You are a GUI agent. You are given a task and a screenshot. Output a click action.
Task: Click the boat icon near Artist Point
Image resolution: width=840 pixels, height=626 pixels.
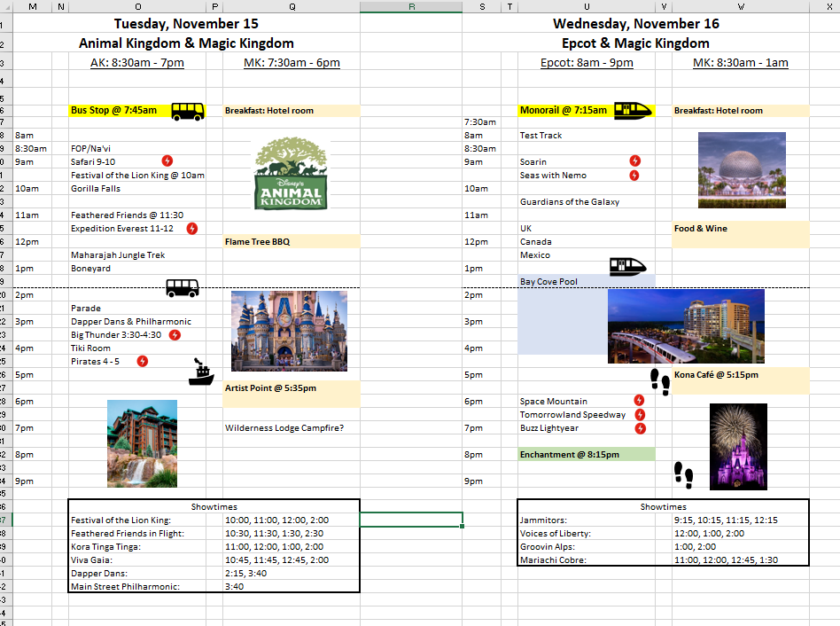click(x=201, y=372)
